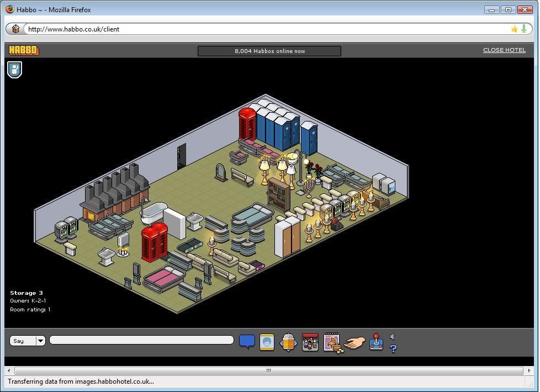Viewport: 540px width, 392px height.
Task: Click the browser URL address field
Action: click(x=265, y=29)
